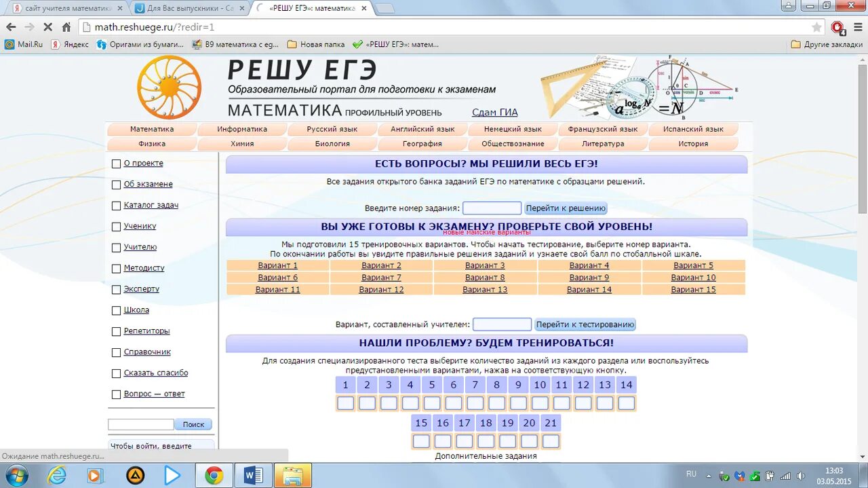Check the Репетиторы checkbox

click(116, 332)
